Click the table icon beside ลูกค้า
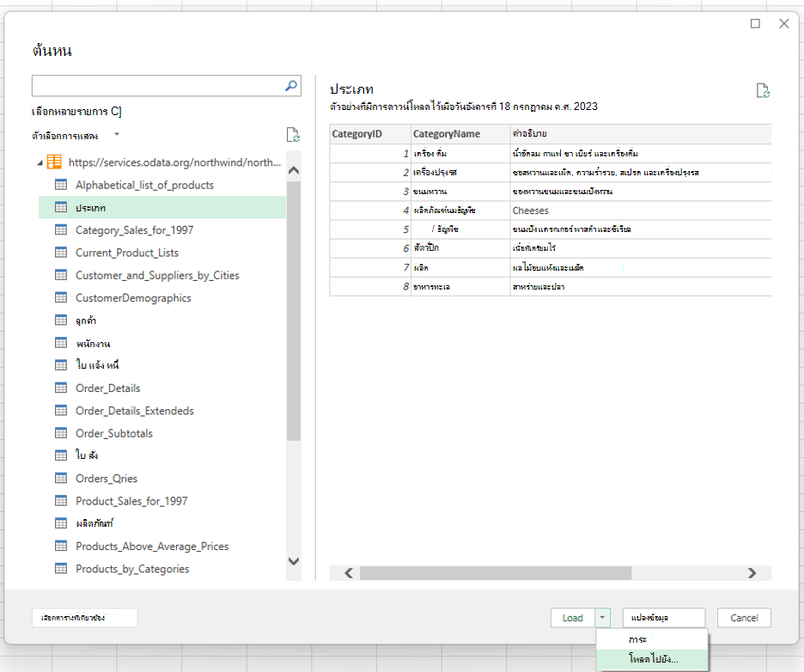This screenshot has width=804, height=672. 61,320
